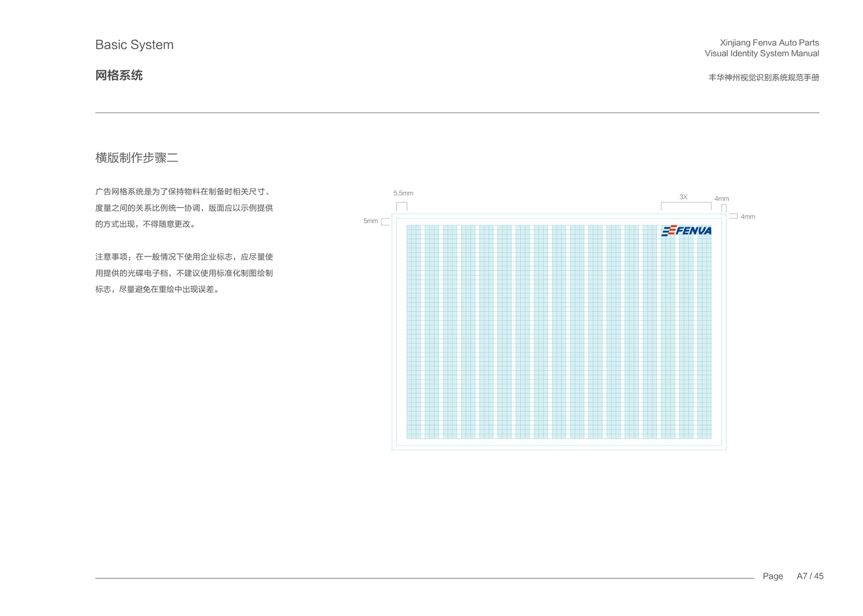
Task: Click the paragraph line starting '广告网格系统'
Action: [x=184, y=191]
